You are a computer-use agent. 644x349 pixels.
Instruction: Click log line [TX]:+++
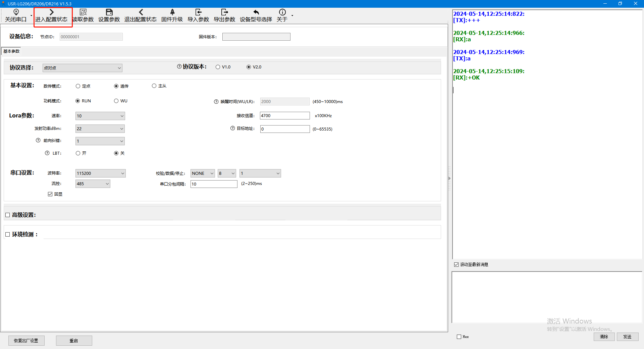pos(467,20)
